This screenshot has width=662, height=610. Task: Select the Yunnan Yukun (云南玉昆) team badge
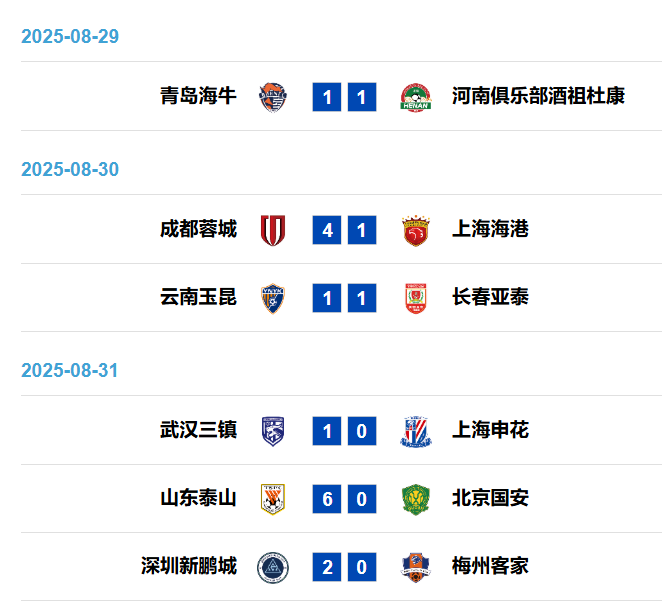pyautogui.click(x=273, y=298)
